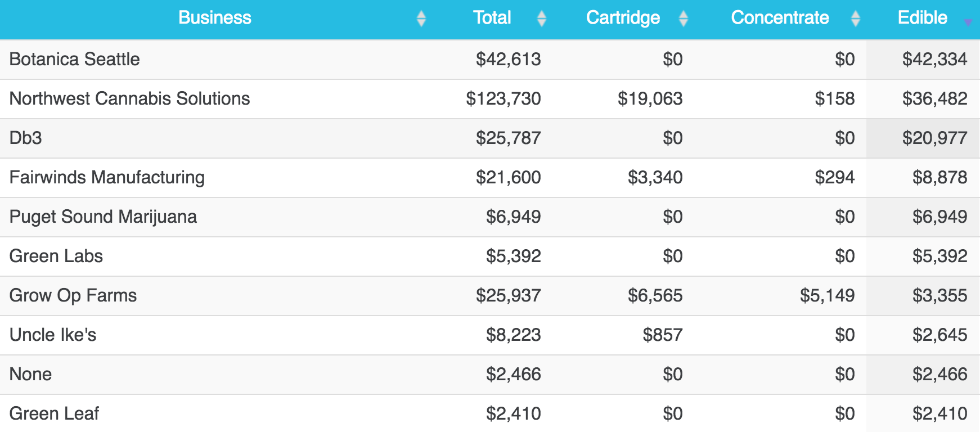Click the Green Labs business entry
980x432 pixels.
click(x=56, y=256)
